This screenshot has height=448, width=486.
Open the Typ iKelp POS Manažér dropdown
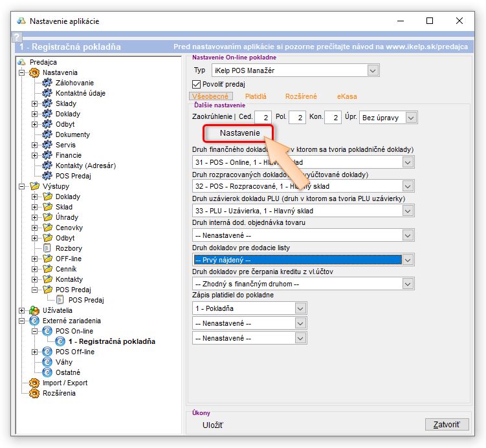tap(373, 70)
